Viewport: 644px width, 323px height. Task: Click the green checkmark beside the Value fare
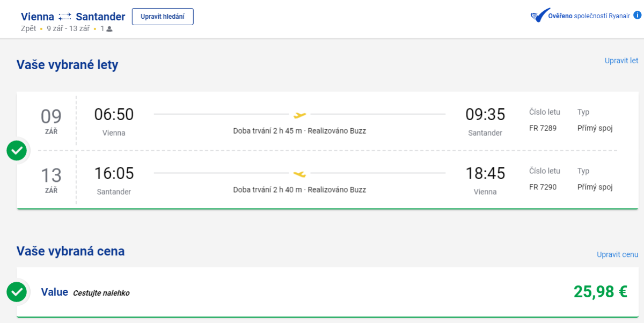[x=17, y=292]
